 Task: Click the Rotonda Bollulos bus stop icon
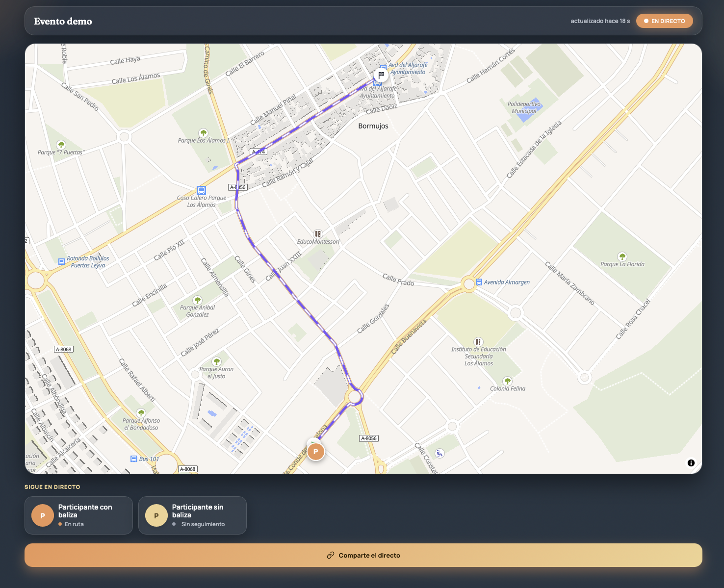pyautogui.click(x=61, y=262)
